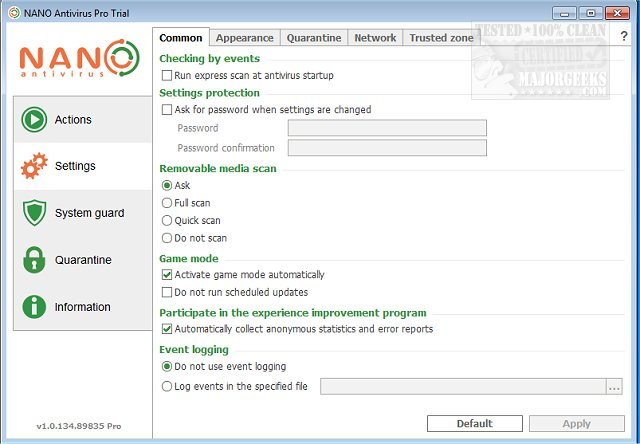Click the experience improvement program heading
Viewport: 640px width, 444px height.
[293, 313]
